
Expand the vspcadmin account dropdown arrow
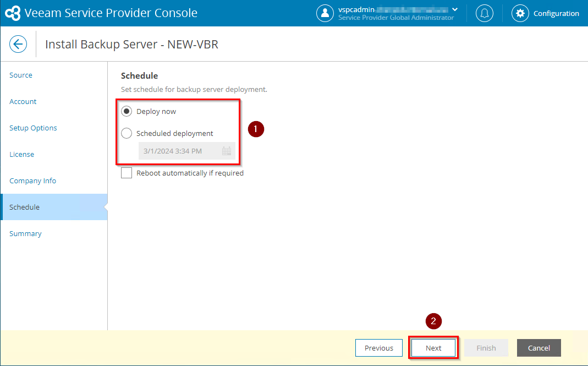pos(455,9)
